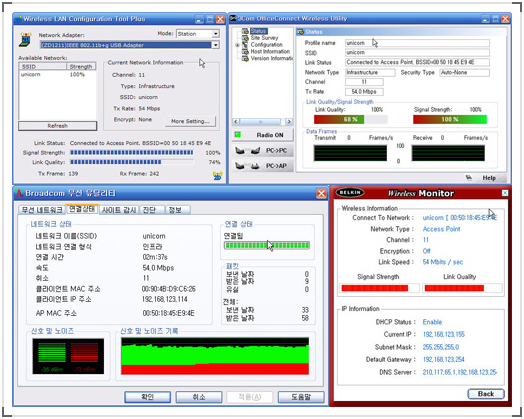This screenshot has width=524, height=419.
Task: Click the ZD logo icon near Rx Frame
Action: [218, 175]
